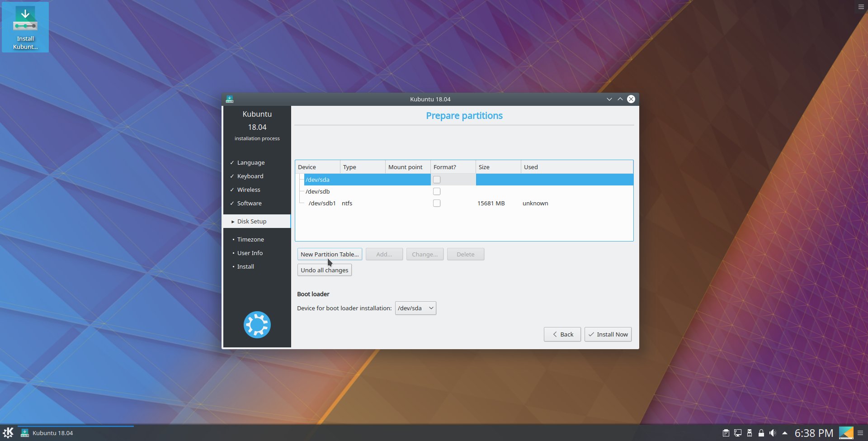The width and height of the screenshot is (868, 441).
Task: Click the Install Now button
Action: coord(608,334)
